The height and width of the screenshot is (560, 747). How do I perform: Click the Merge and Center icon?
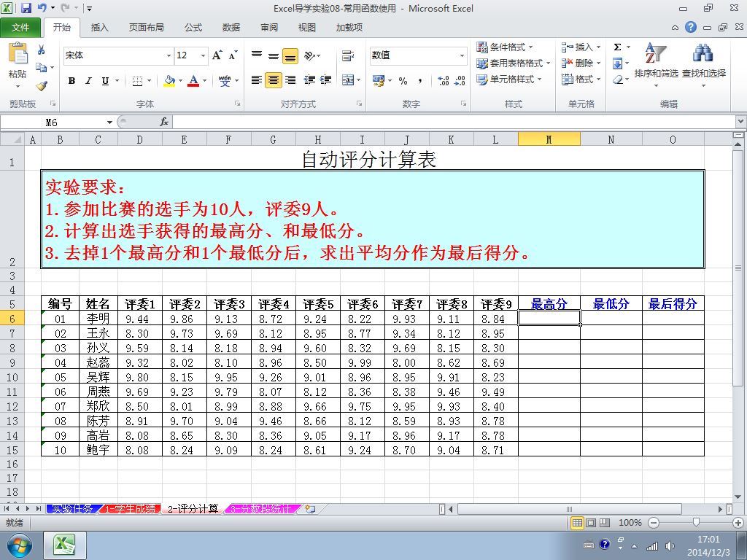coord(348,80)
